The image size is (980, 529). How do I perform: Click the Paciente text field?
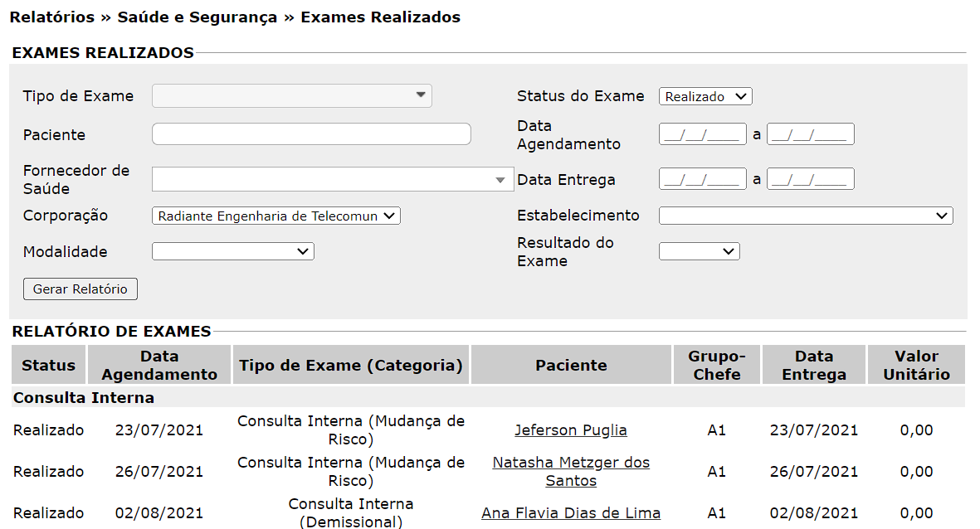click(311, 134)
